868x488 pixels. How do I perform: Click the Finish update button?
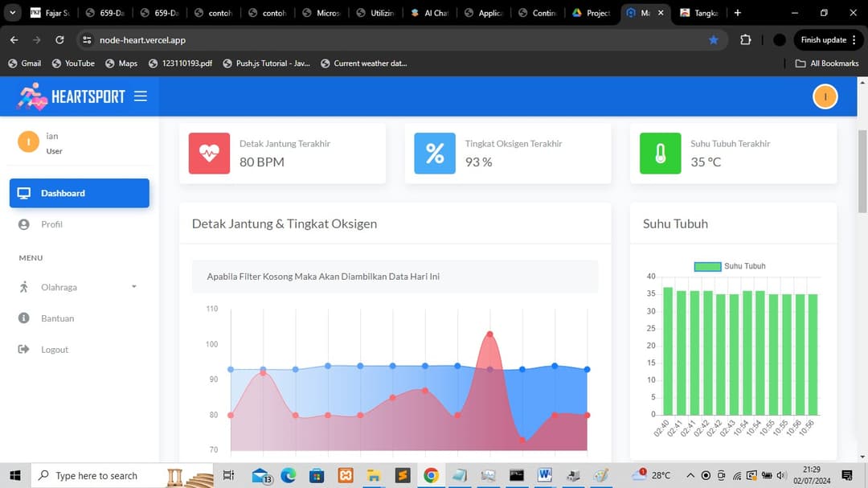pyautogui.click(x=829, y=40)
